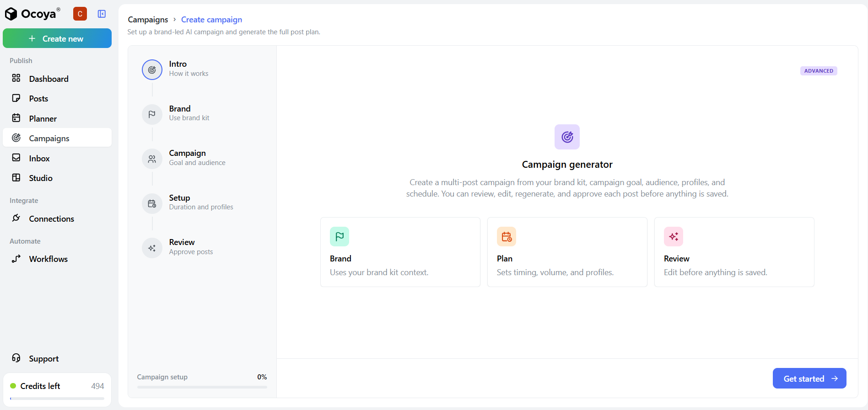Click the Inbox tray icon
This screenshot has height=410, width=868.
pos(16,158)
